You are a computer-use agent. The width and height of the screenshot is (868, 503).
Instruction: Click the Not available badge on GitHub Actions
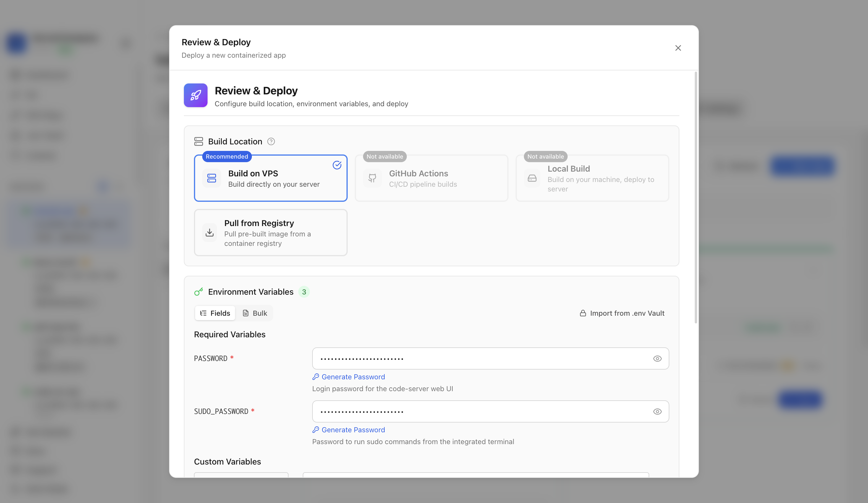coord(385,157)
